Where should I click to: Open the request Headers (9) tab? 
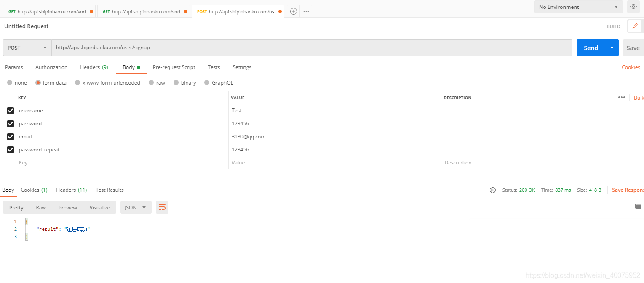pos(94,67)
